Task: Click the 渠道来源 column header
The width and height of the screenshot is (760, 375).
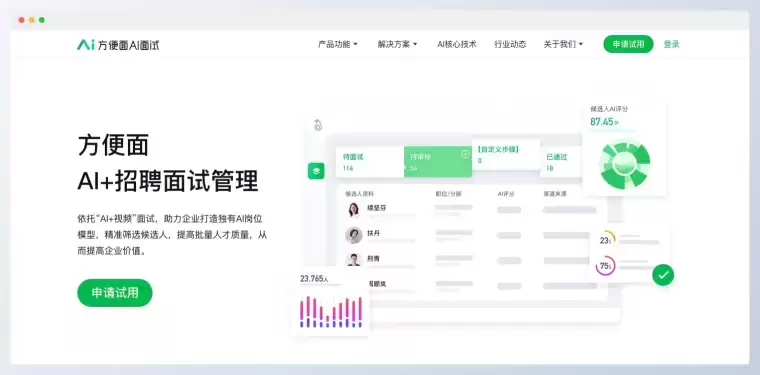Action: point(555,194)
